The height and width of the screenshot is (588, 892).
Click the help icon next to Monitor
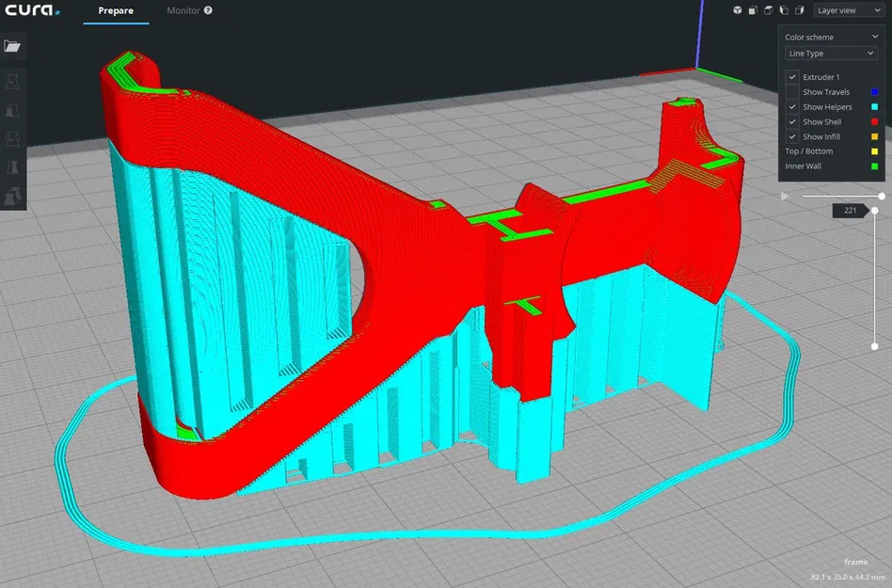(x=208, y=10)
